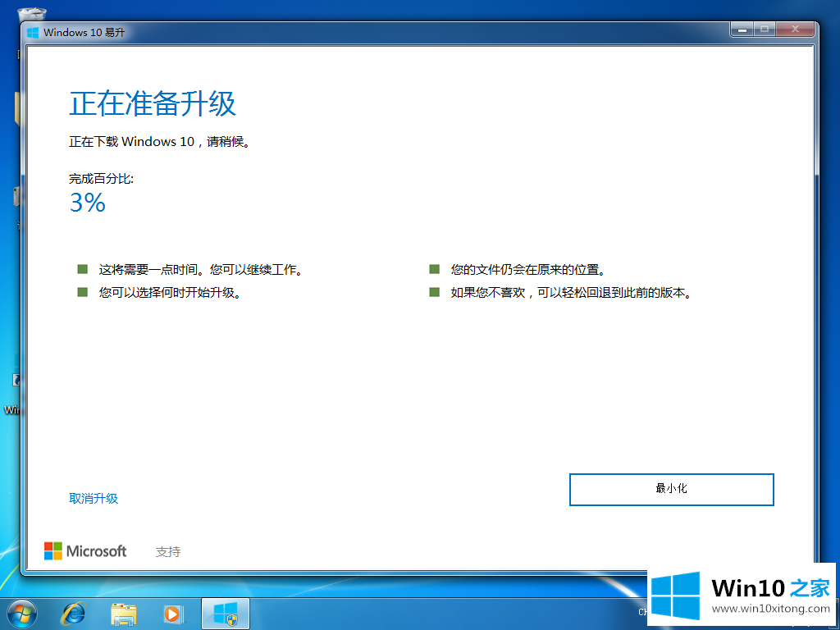Minimize the Windows 10 易升 window
The width and height of the screenshot is (840, 630).
pyautogui.click(x=742, y=30)
